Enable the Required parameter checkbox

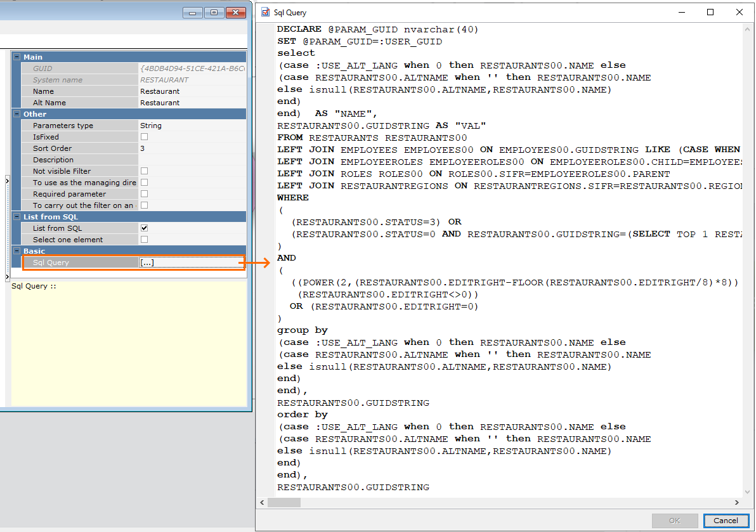(x=144, y=194)
